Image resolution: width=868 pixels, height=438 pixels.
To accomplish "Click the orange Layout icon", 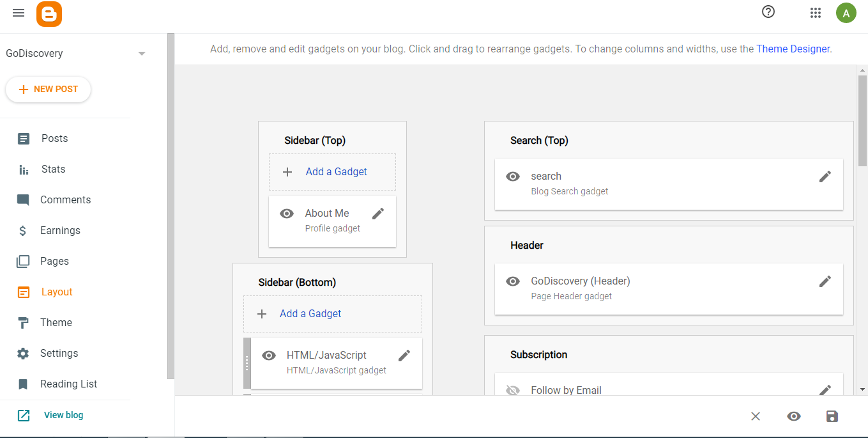I will coord(24,292).
